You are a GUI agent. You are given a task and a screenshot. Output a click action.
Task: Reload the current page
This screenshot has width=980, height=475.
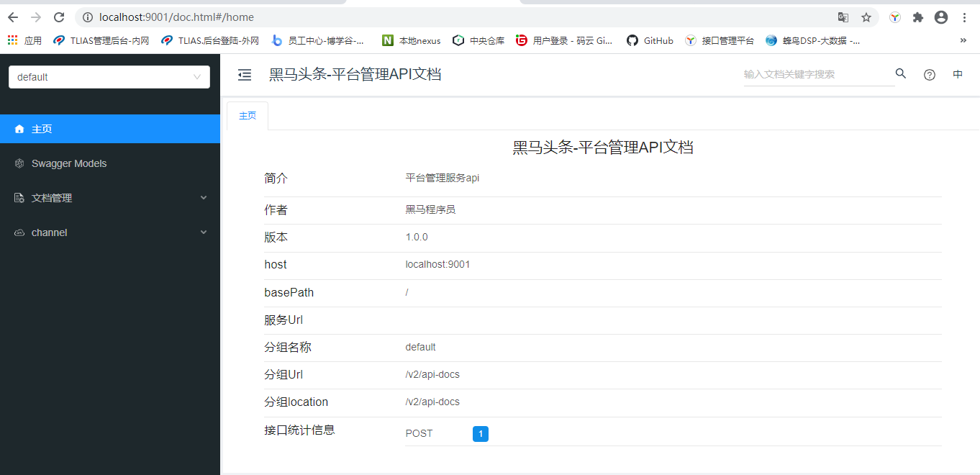[x=59, y=17]
